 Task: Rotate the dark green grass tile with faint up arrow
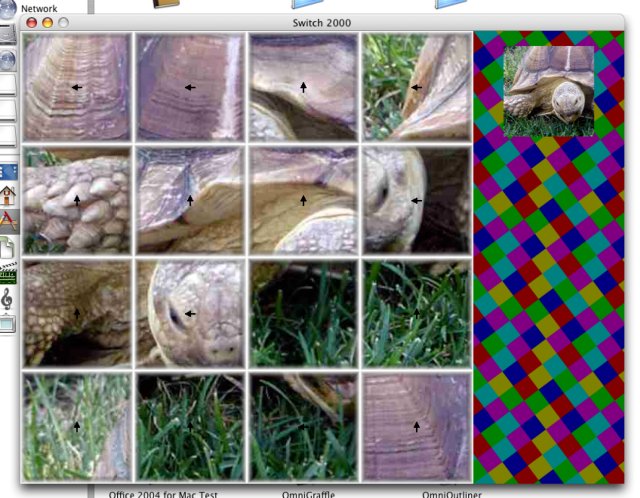(x=190, y=427)
